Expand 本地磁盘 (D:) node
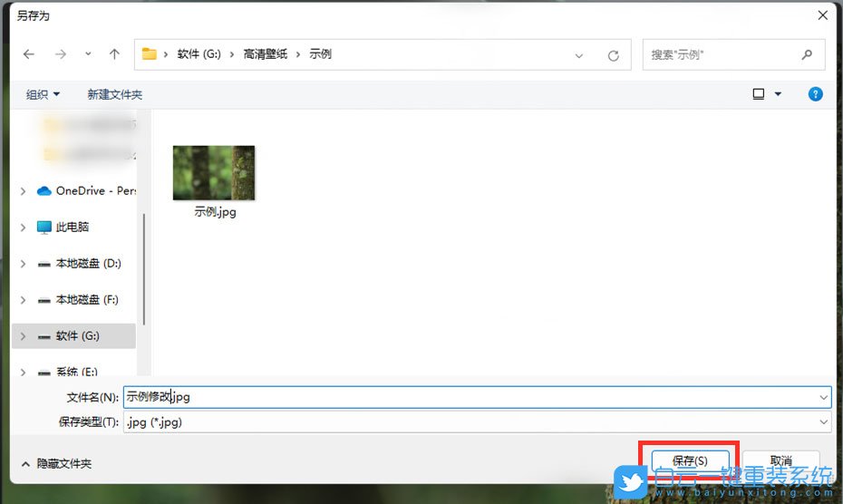The width and height of the screenshot is (843, 504). (24, 264)
